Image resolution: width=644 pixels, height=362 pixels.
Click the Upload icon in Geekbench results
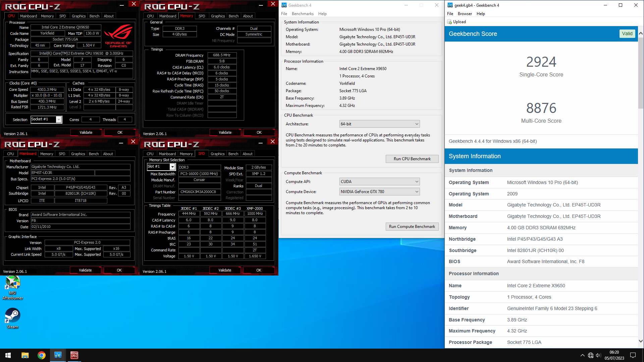(x=449, y=22)
